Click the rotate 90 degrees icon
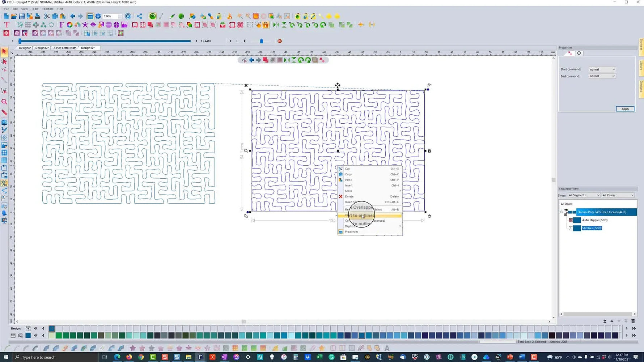Image resolution: width=644 pixels, height=362 pixels. (x=308, y=25)
